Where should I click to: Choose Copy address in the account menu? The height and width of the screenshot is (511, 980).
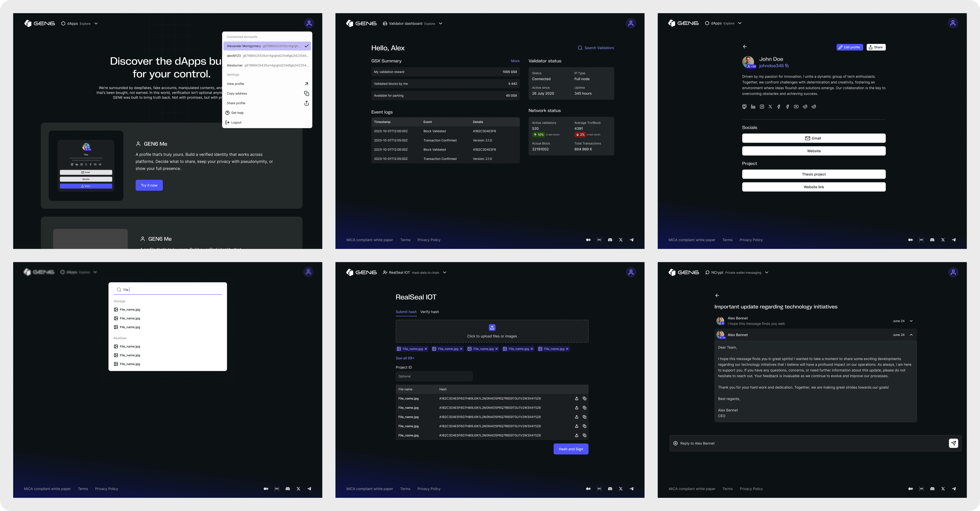267,93
